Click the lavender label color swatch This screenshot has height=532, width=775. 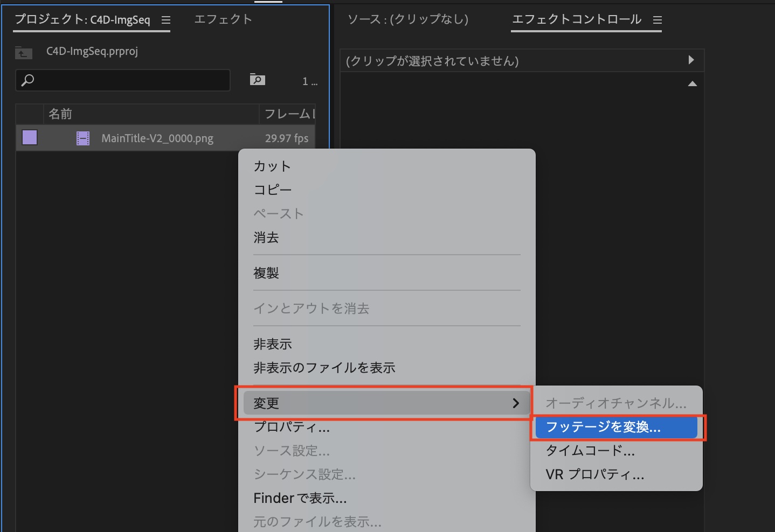point(30,138)
